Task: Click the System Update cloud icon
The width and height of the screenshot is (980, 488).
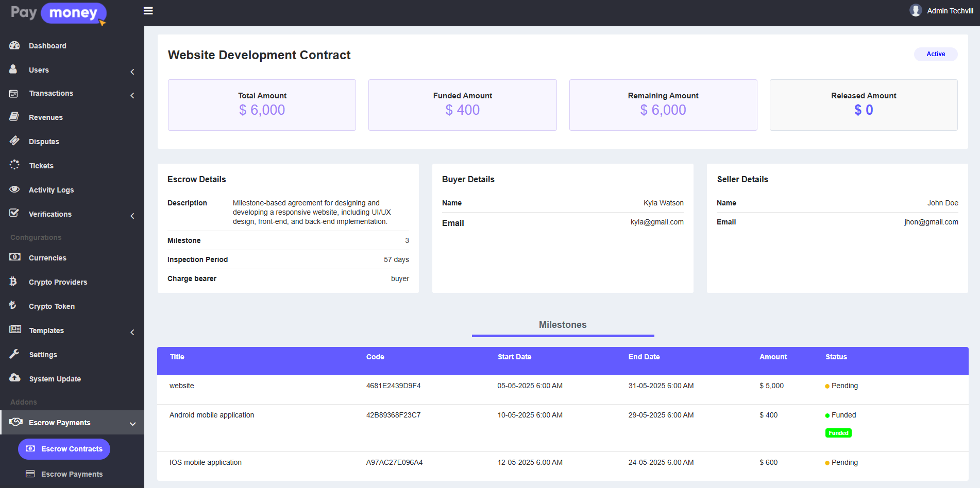Action: coord(14,378)
